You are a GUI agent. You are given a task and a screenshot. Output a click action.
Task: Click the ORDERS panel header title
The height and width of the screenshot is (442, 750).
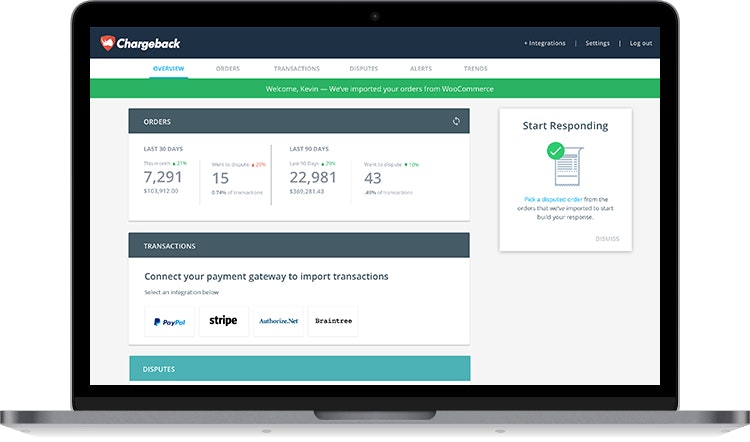(157, 122)
